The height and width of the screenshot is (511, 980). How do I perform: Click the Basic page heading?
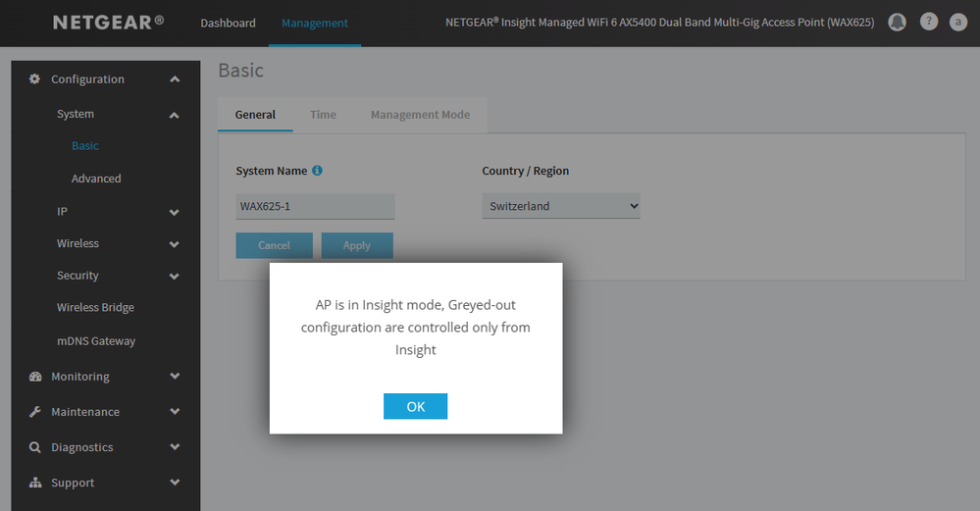click(x=240, y=71)
